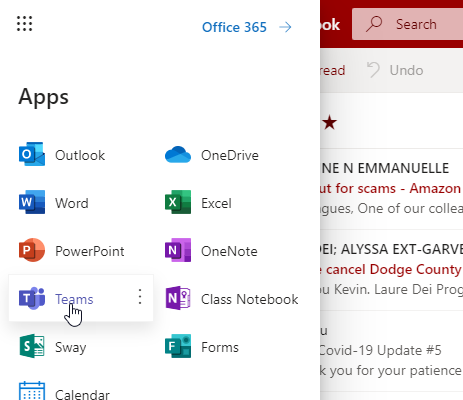Image resolution: width=463 pixels, height=400 pixels.
Task: Open the Calendar app icon
Action: pos(32,391)
